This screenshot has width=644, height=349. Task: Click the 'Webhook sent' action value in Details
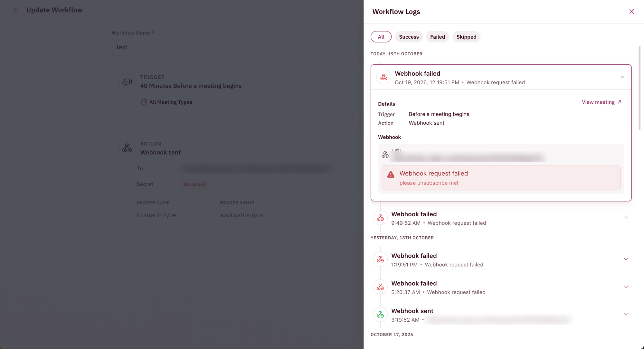point(426,123)
